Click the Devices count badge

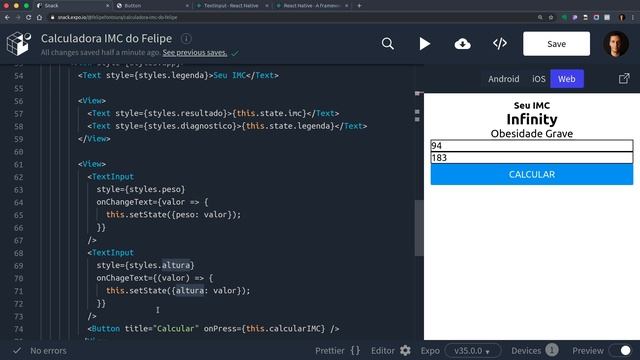tap(552, 350)
